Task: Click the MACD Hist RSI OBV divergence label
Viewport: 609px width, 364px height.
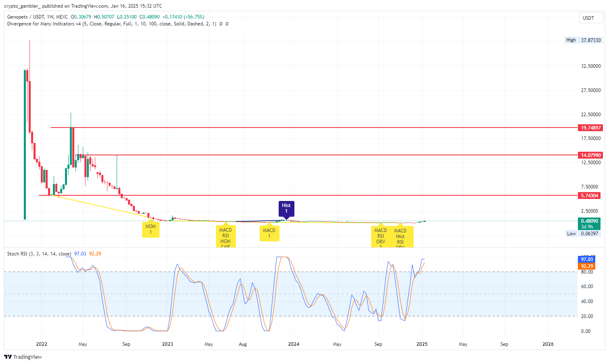Action: pyautogui.click(x=400, y=237)
